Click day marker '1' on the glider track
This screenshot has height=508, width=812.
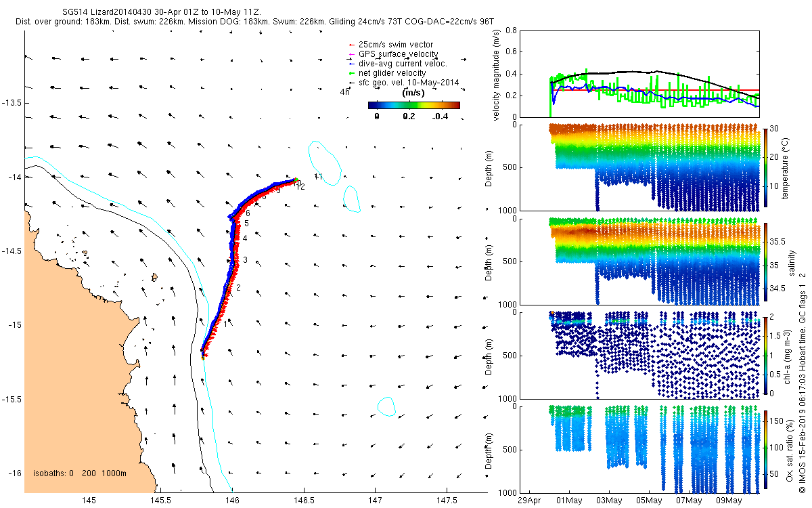(x=225, y=323)
